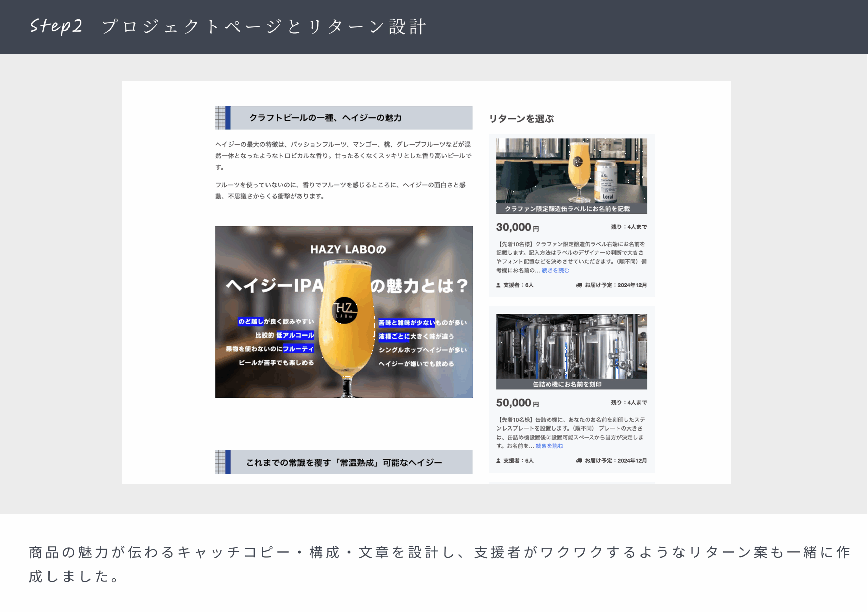Click 残り：4人まで in 30,000円 card
Image resolution: width=868 pixels, height=612 pixels.
click(629, 227)
